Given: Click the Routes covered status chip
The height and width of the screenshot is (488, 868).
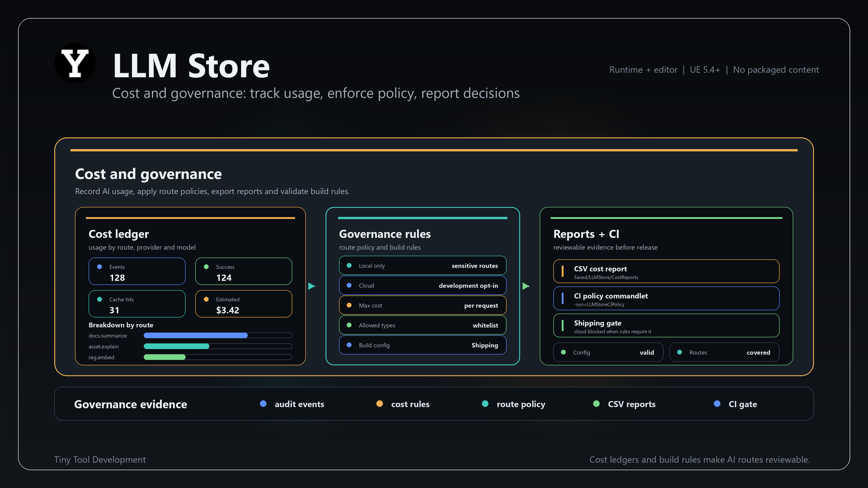Looking at the screenshot, I should coord(724,352).
